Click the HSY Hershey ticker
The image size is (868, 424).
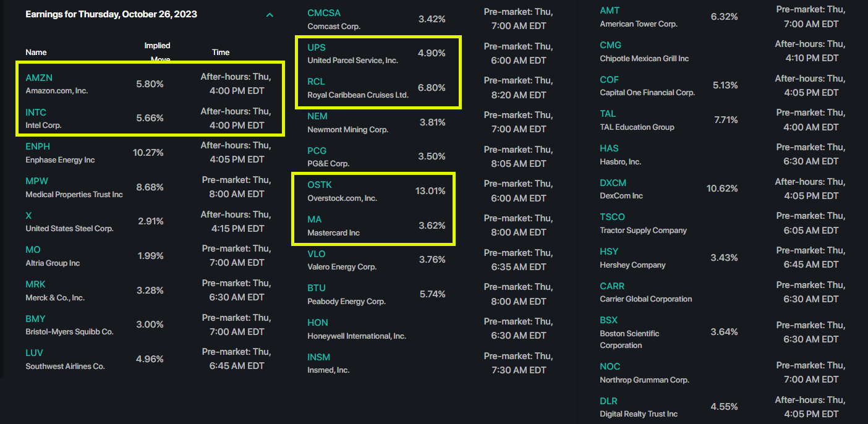coord(609,252)
